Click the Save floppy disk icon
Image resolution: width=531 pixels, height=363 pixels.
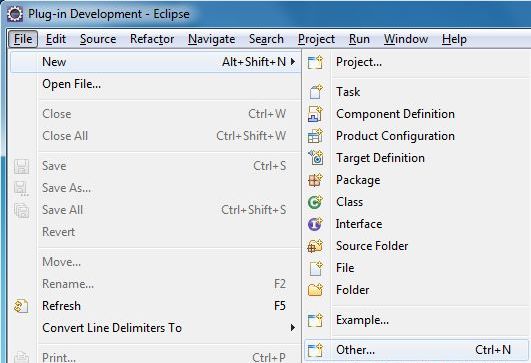21,166
